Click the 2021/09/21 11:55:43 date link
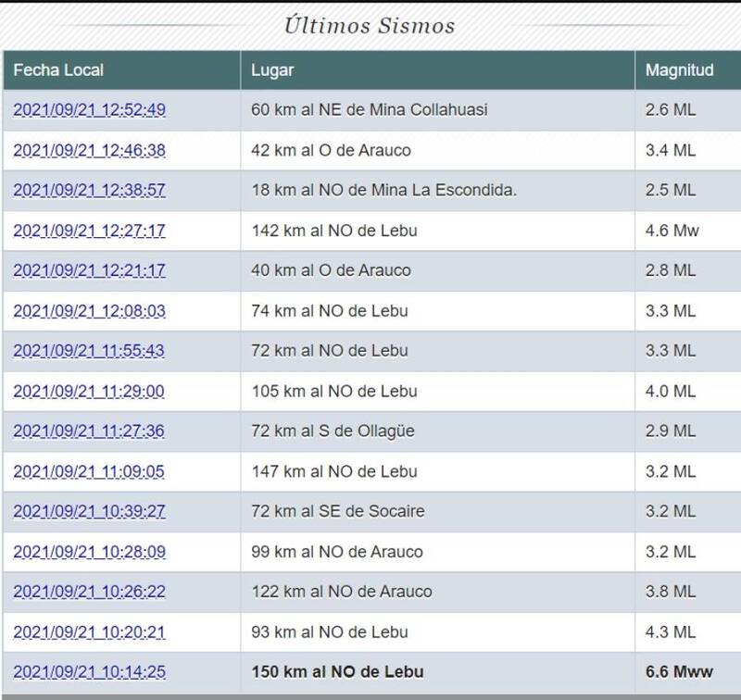 (x=90, y=351)
